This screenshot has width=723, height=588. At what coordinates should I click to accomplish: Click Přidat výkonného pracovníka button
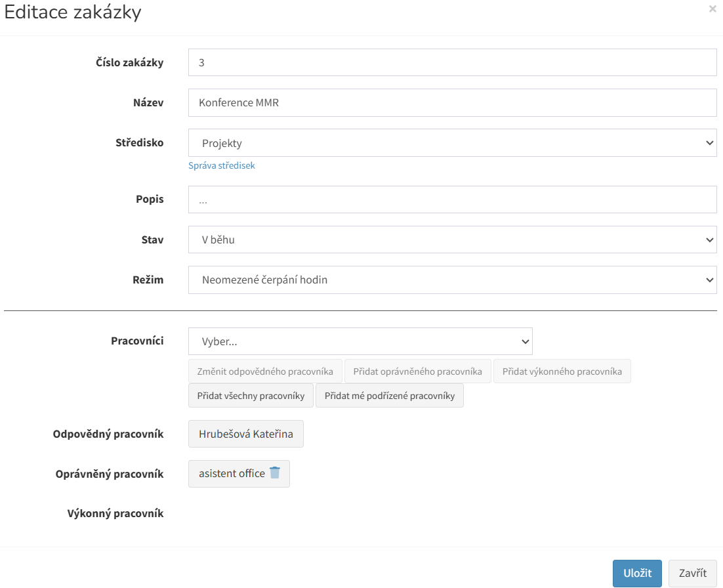pyautogui.click(x=562, y=371)
